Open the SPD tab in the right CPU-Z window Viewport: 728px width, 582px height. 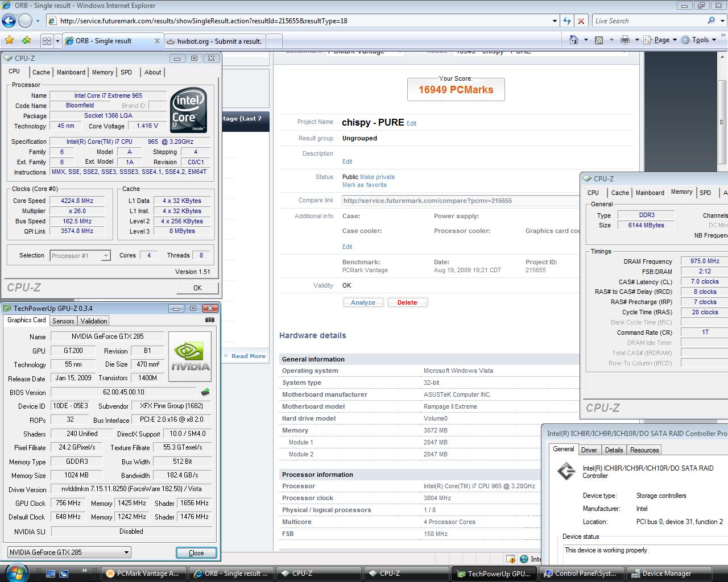coord(705,193)
